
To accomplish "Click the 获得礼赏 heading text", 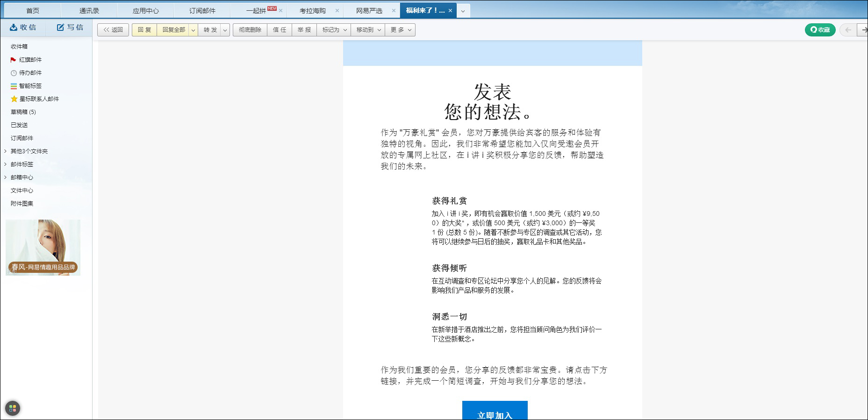I will coord(449,201).
